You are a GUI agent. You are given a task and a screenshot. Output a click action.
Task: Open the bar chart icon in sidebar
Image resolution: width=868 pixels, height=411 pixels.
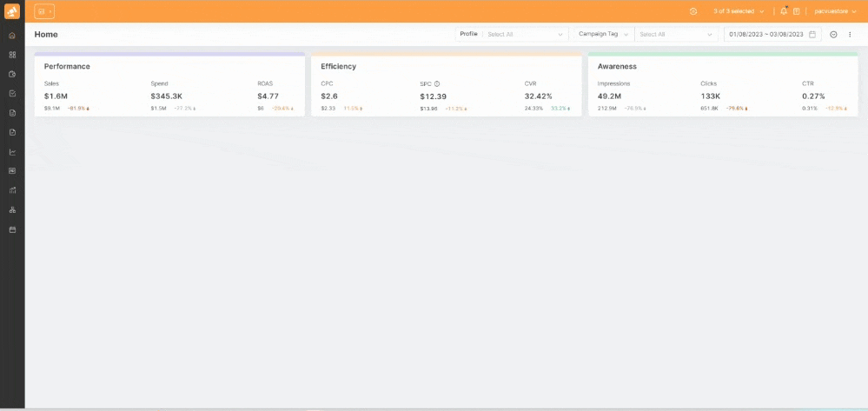click(x=12, y=190)
